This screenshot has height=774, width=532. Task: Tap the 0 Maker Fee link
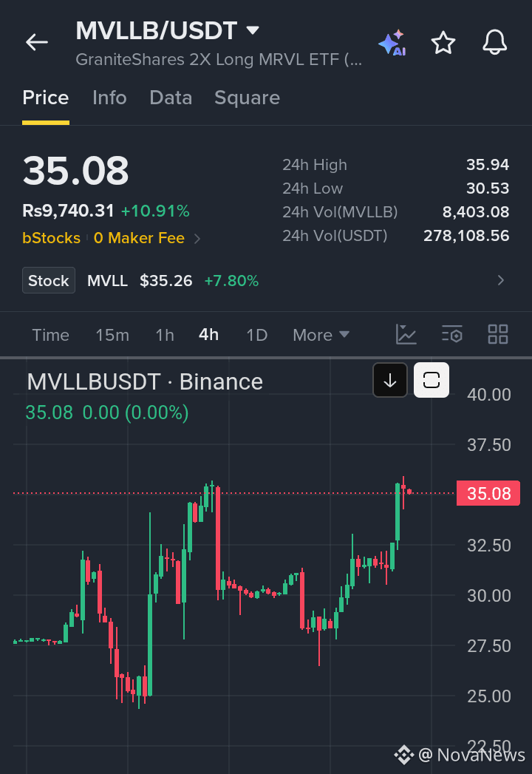click(139, 238)
